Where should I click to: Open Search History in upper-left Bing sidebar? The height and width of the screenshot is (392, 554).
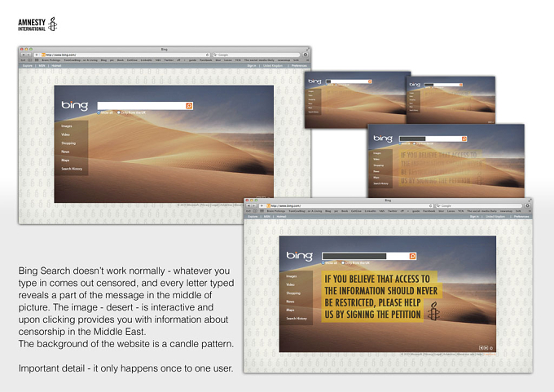[72, 169]
